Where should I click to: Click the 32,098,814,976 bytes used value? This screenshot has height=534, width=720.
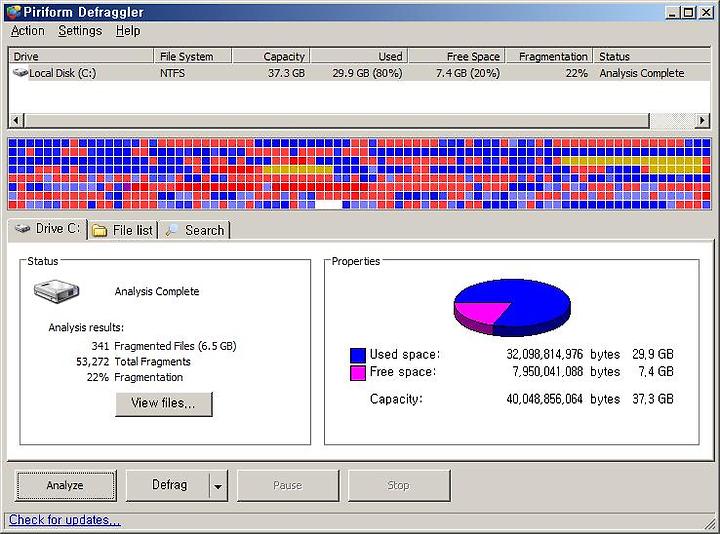563,354
